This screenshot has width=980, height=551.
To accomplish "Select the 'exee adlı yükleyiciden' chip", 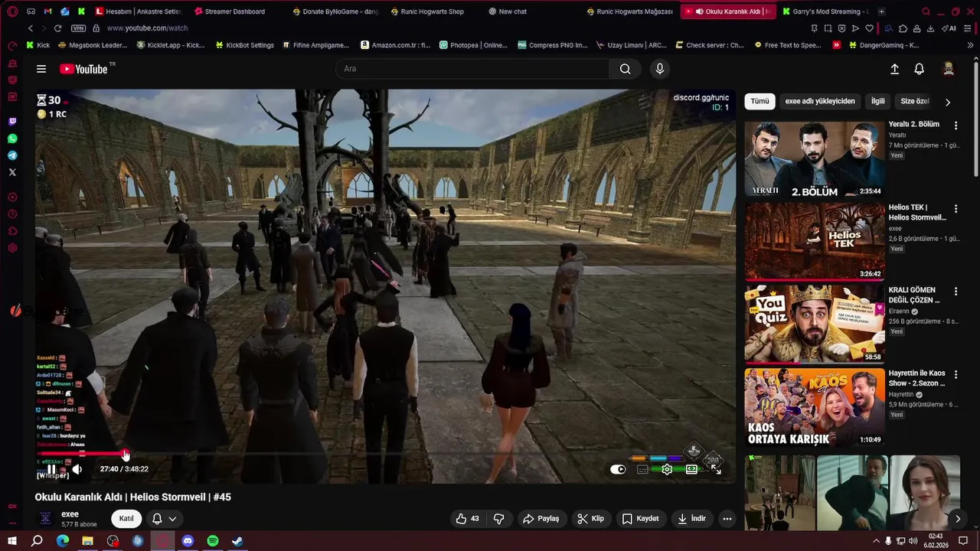I will [820, 101].
